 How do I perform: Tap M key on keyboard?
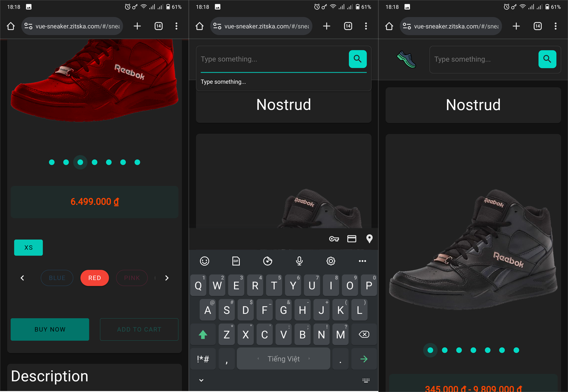point(340,334)
